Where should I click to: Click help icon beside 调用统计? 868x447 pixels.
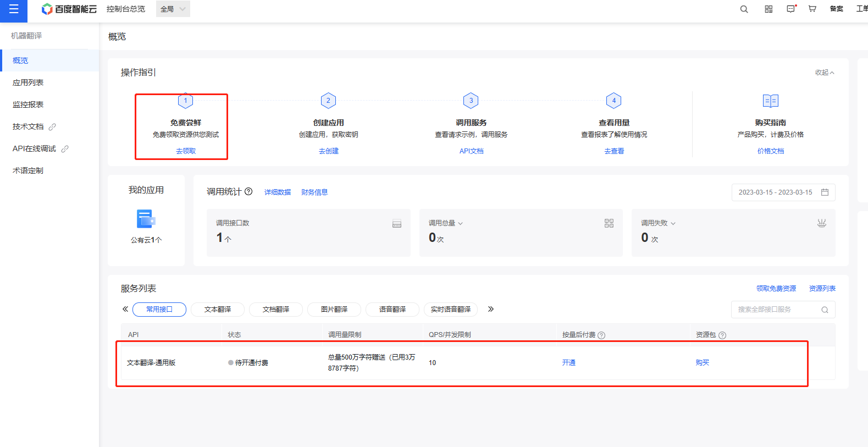tap(248, 192)
